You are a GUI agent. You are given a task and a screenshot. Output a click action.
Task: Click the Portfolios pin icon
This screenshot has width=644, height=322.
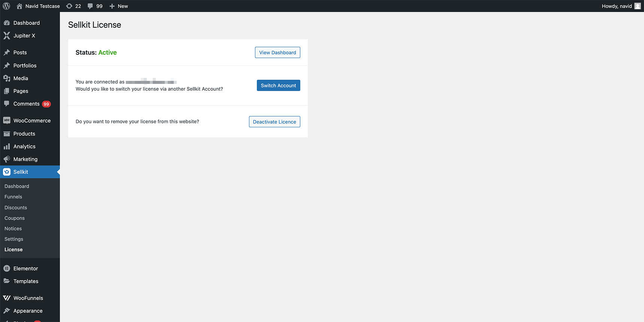pos(7,66)
